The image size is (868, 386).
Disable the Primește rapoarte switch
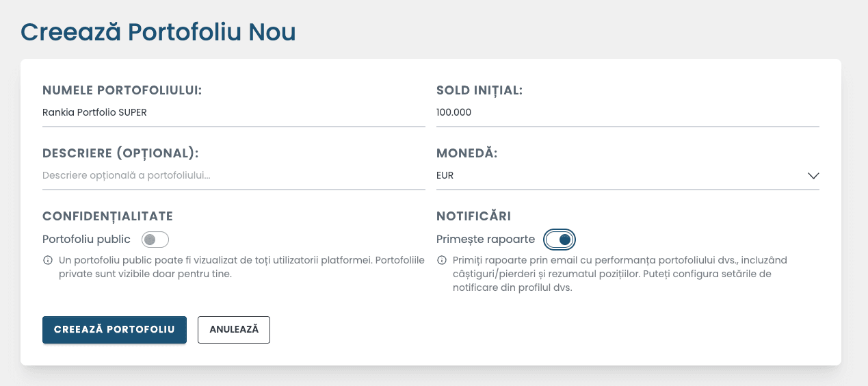[560, 240]
